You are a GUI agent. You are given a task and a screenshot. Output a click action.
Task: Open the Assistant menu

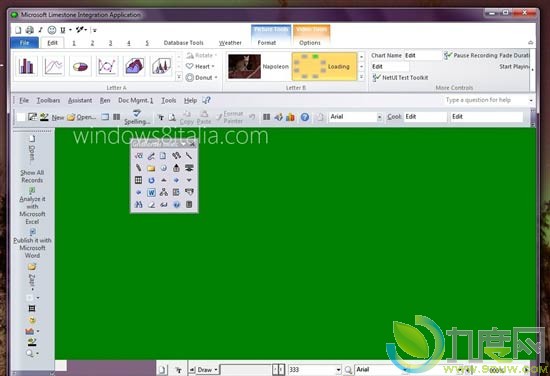click(80, 100)
